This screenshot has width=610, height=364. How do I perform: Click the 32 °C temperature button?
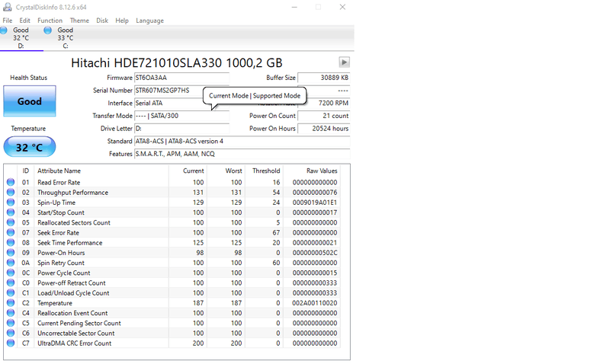[x=30, y=147]
